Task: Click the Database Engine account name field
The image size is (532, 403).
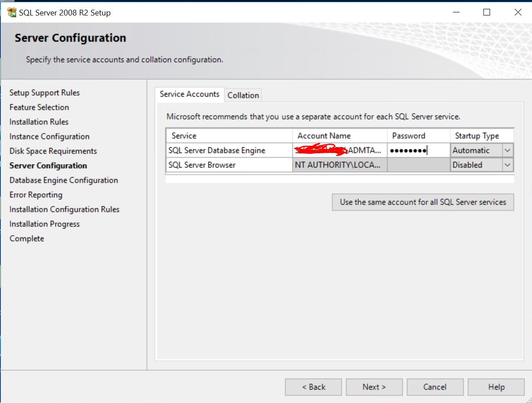Action: click(340, 150)
